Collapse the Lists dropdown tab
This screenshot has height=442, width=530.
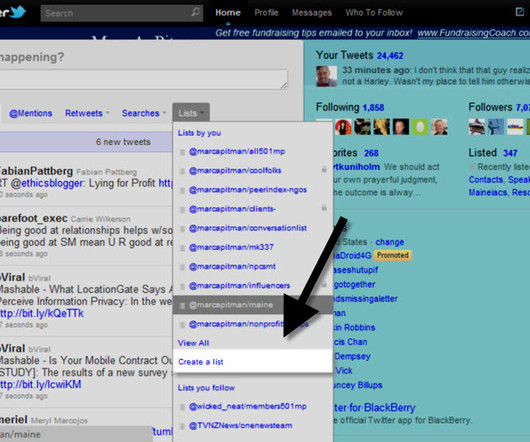point(191,113)
